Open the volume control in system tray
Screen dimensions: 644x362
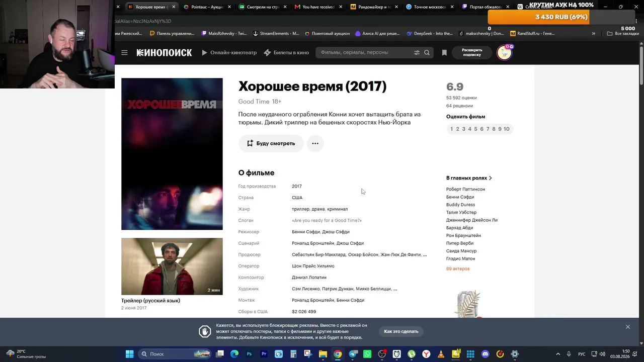(603, 354)
